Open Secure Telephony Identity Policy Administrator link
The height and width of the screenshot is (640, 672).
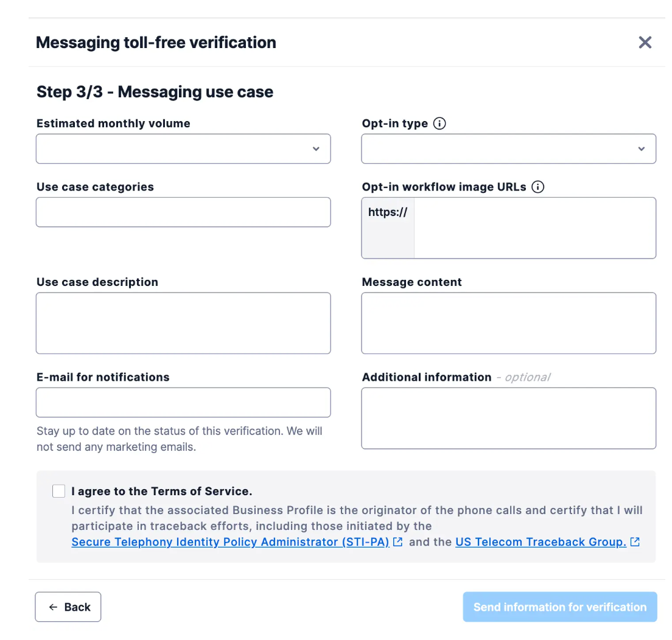(230, 542)
